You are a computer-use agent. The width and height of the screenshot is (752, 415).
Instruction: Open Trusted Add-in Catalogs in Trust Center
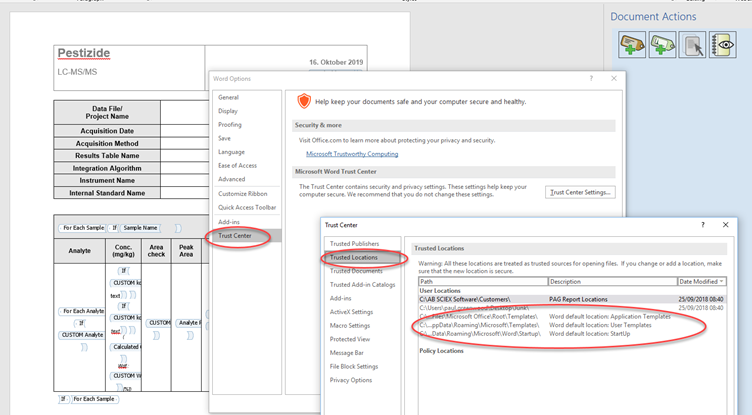(x=363, y=285)
